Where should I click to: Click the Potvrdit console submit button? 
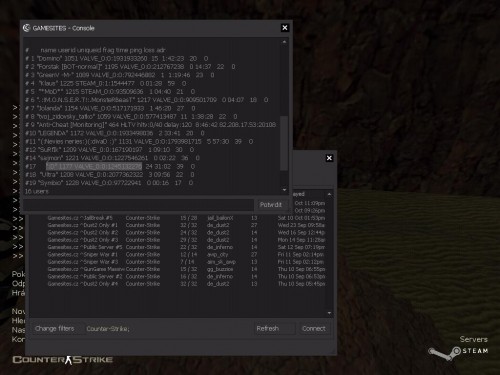[x=271, y=205]
